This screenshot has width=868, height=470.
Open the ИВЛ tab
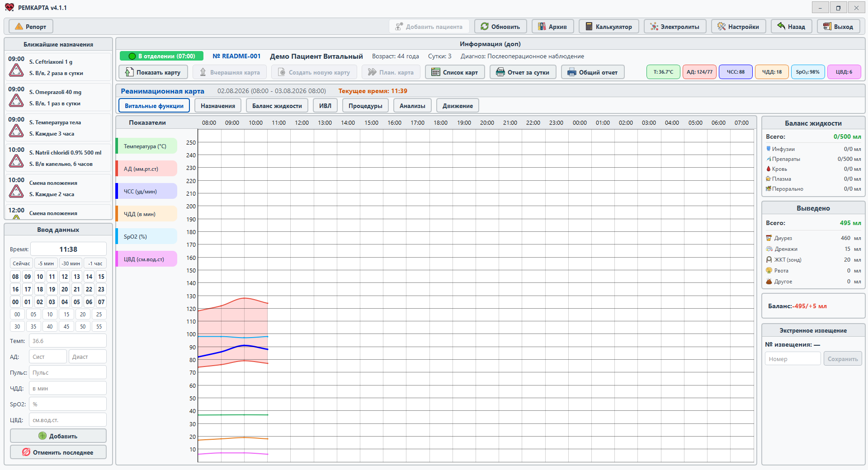point(325,106)
